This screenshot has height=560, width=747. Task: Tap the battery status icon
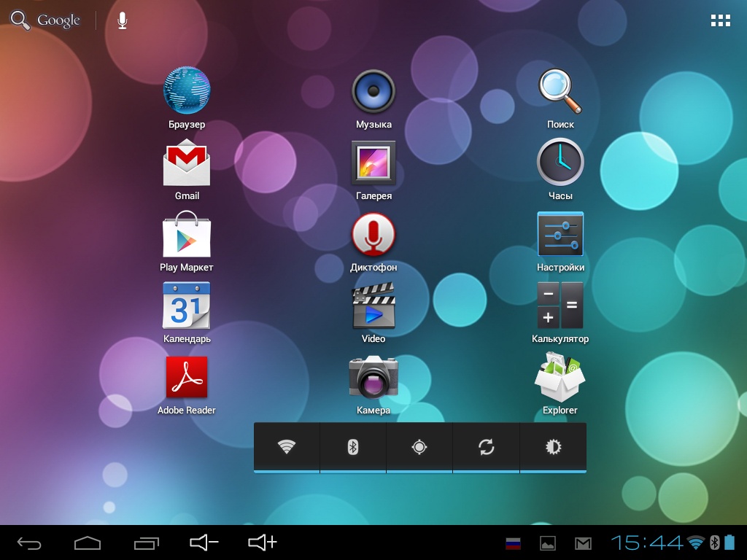[x=729, y=542]
